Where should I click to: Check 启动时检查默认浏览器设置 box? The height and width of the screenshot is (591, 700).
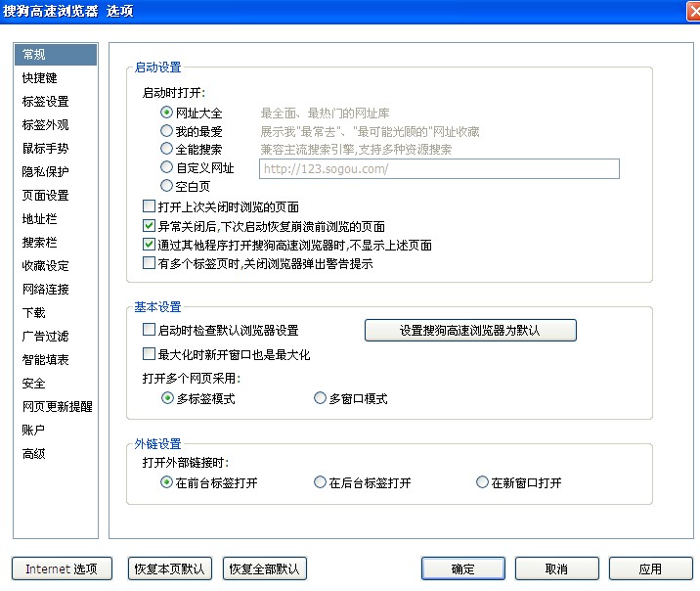tap(149, 330)
